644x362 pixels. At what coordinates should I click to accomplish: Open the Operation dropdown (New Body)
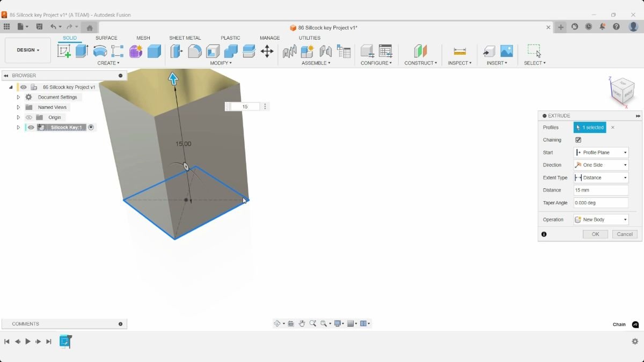click(x=601, y=219)
